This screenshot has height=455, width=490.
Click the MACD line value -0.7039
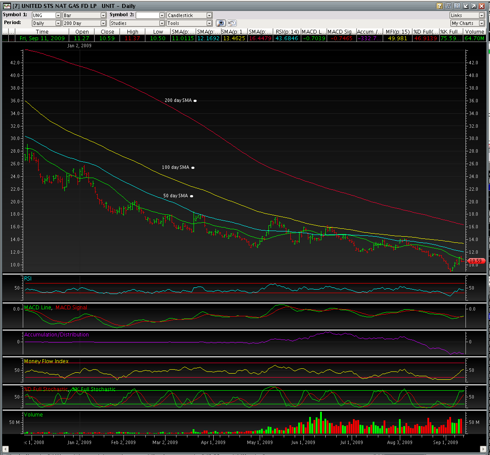click(313, 38)
